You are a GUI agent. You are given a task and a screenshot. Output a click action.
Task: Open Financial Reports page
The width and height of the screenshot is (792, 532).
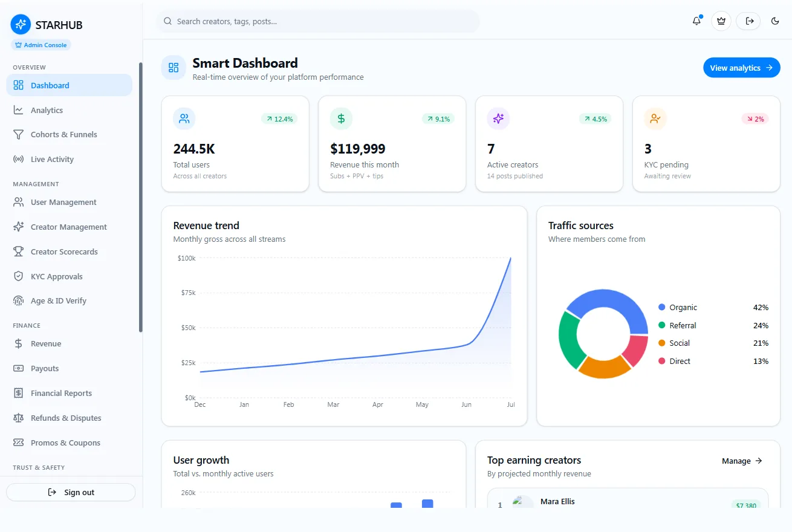(x=69, y=394)
